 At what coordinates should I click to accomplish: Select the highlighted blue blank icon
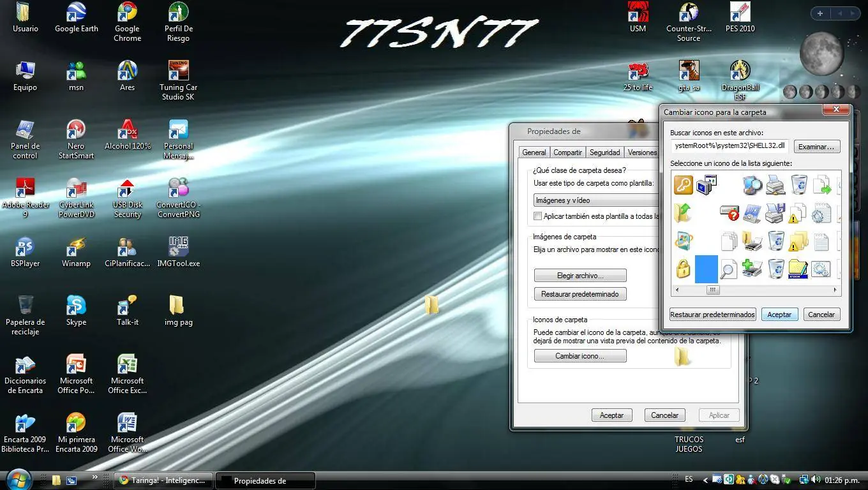707,269
